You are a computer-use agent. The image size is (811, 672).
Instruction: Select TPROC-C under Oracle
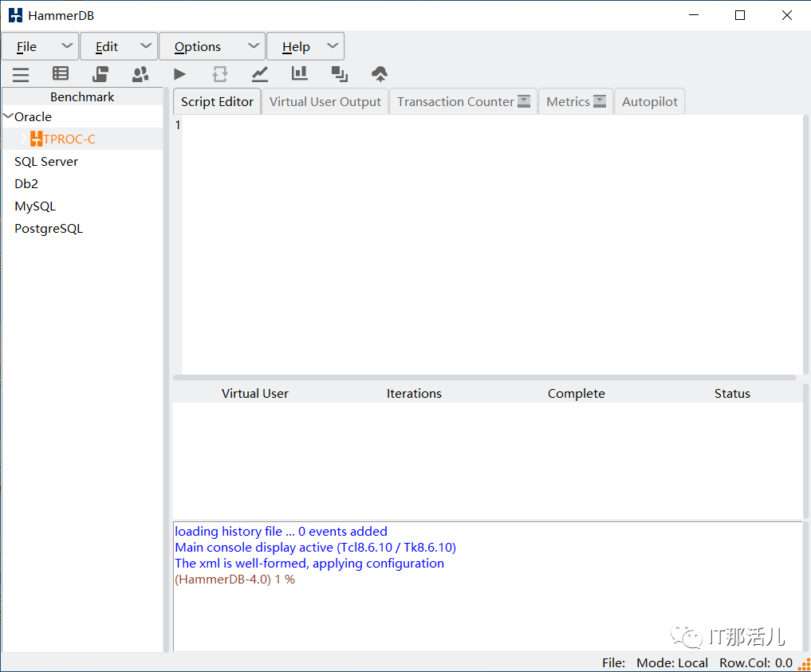click(69, 139)
